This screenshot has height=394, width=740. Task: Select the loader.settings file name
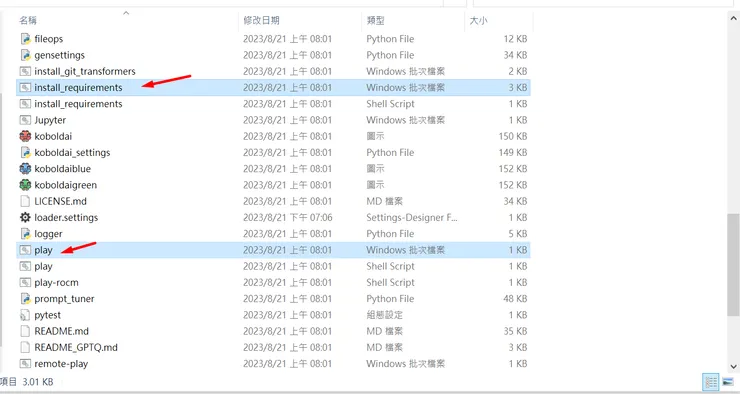[66, 218]
